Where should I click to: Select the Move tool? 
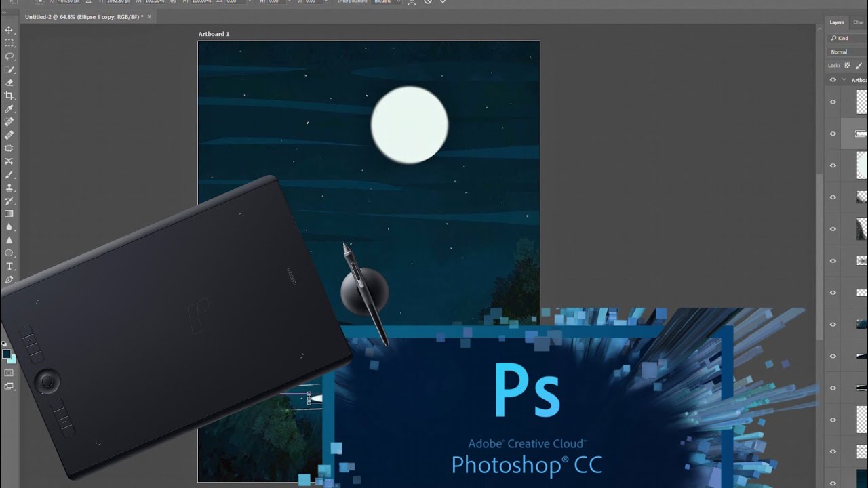[9, 30]
